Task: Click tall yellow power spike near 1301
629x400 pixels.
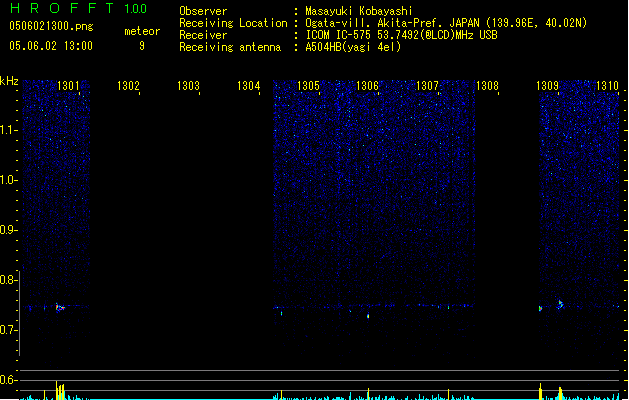Action: [57, 390]
